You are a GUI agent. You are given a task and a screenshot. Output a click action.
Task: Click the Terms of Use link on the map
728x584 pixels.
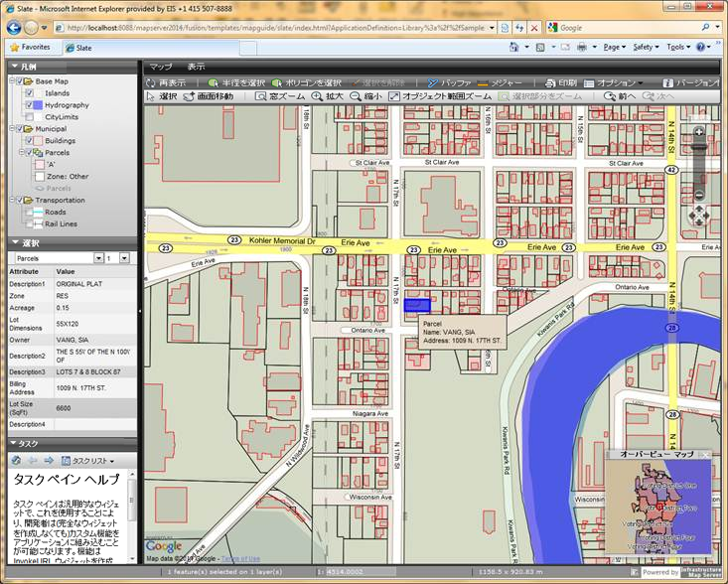tap(240, 559)
